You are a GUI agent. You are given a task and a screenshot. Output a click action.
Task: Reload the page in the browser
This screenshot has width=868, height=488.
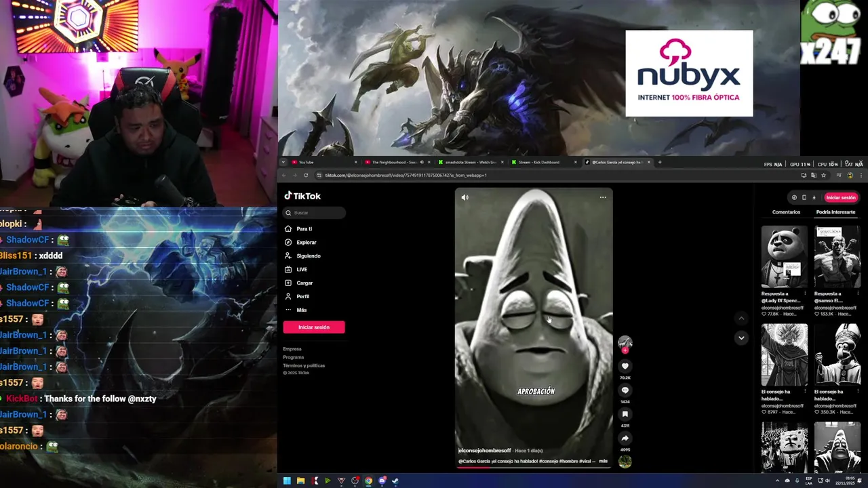coord(306,176)
